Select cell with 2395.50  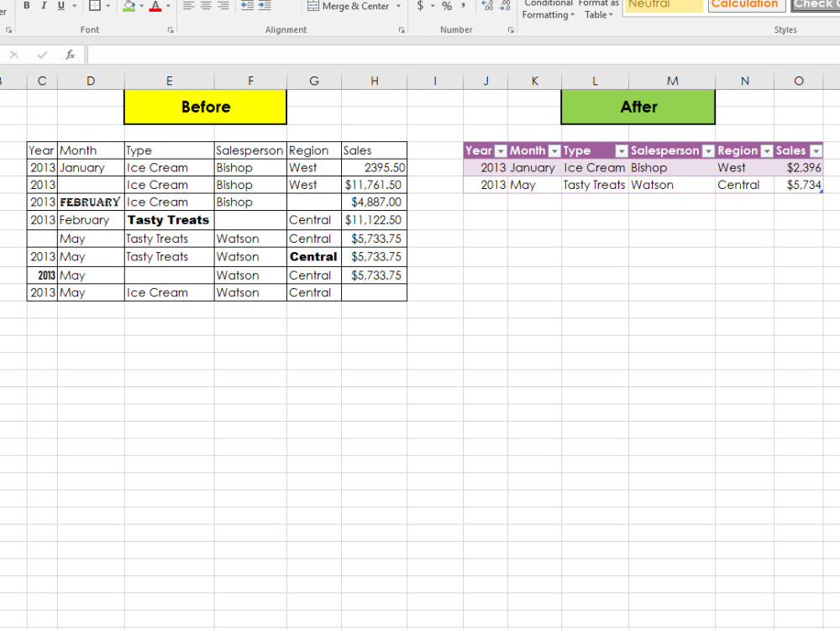374,168
